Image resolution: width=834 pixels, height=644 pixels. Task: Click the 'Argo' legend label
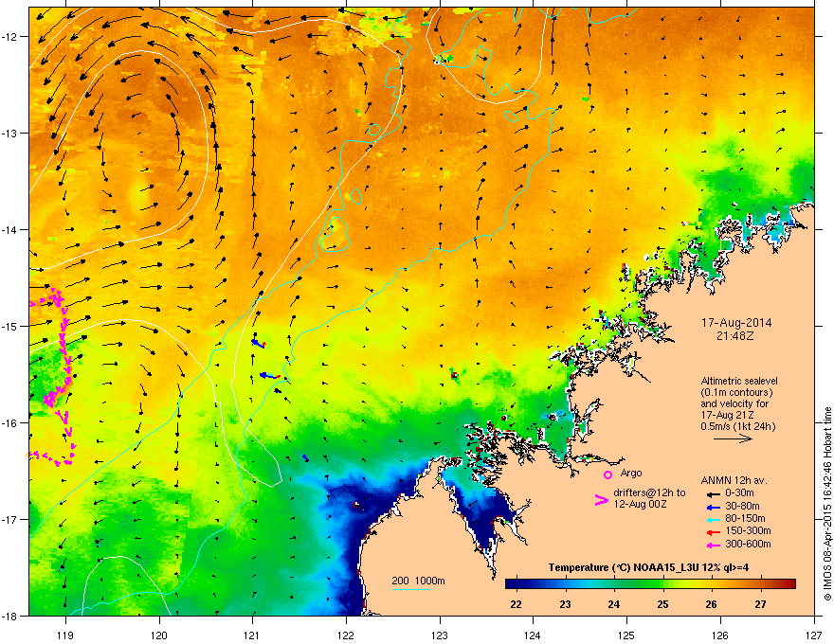[631, 473]
